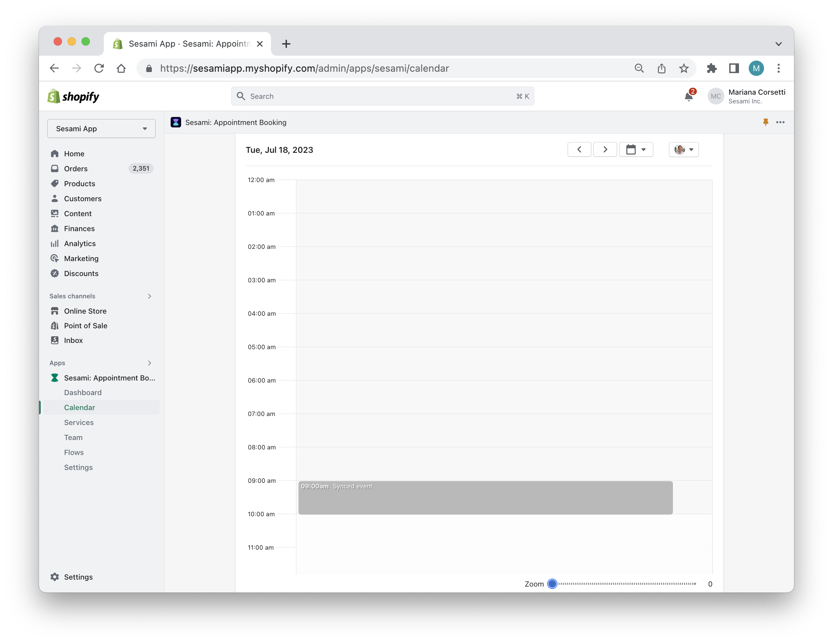Click the Shopify Search field

[x=382, y=96]
